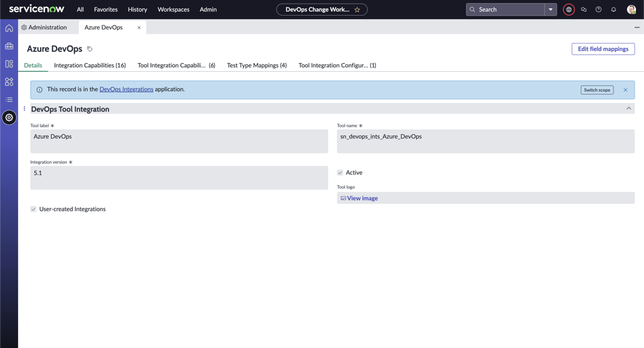Open the user avatar menu
This screenshot has width=644, height=348.
click(x=632, y=9)
